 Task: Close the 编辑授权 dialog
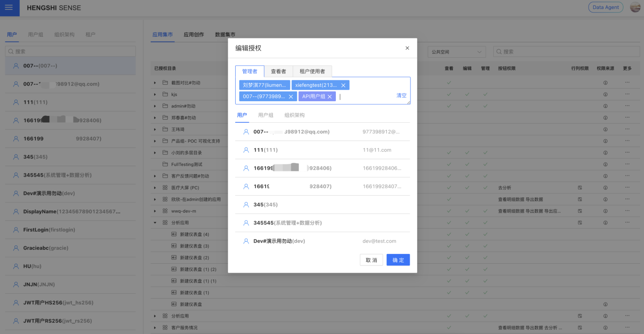(x=407, y=48)
